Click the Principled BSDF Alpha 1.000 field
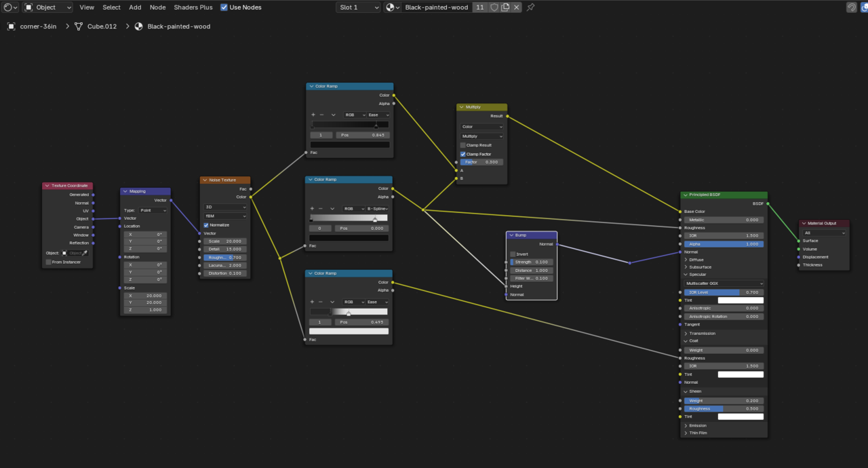 coord(724,244)
